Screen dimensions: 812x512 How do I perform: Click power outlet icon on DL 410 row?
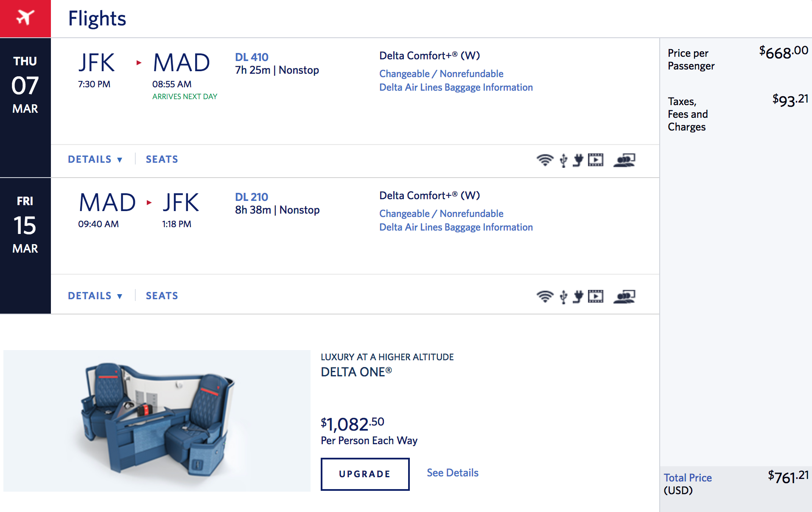[x=578, y=160]
